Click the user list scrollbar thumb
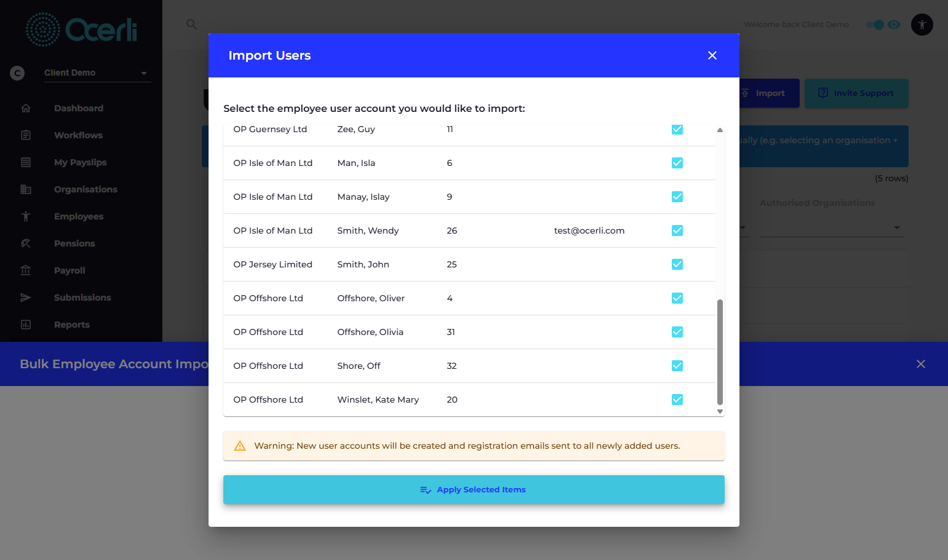 click(x=720, y=352)
